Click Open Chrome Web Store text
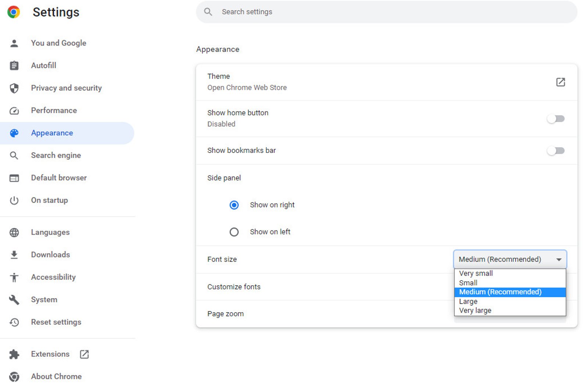The height and width of the screenshot is (389, 588). 247,88
